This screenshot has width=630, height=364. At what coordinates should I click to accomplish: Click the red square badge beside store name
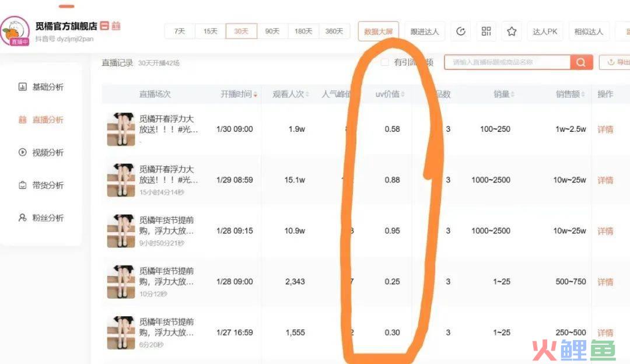[104, 26]
